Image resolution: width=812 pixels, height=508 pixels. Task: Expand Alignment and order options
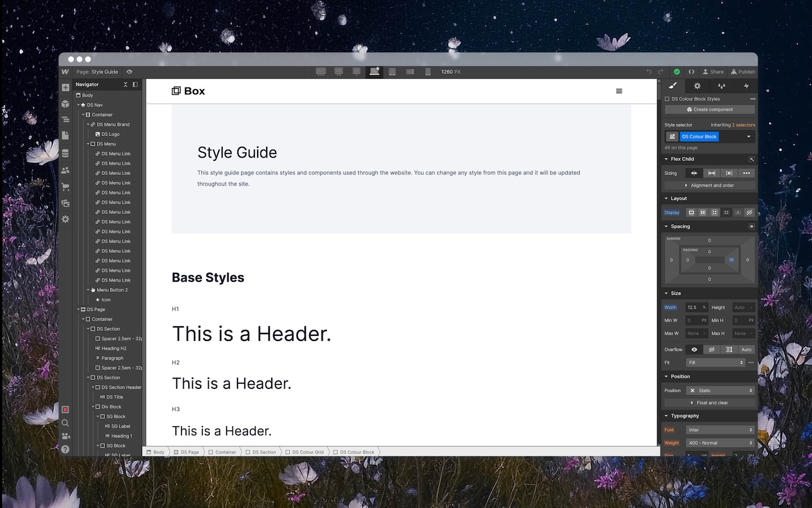click(709, 185)
